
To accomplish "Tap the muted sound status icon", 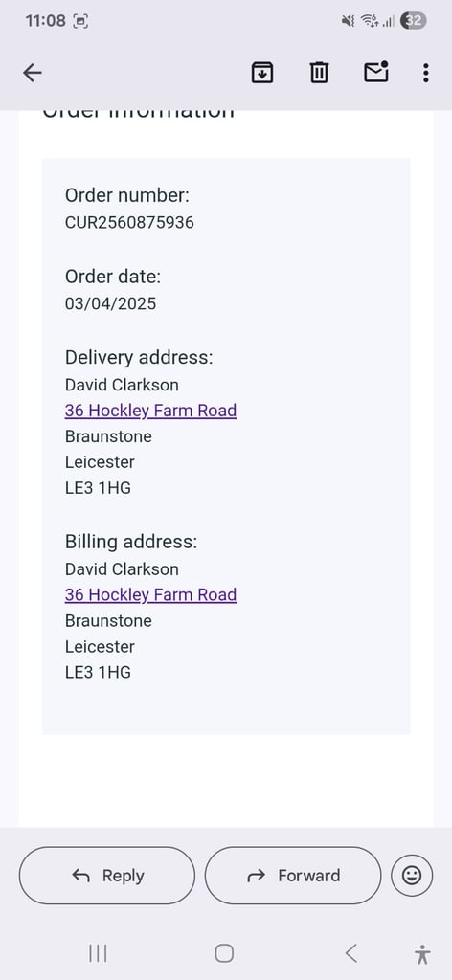I will click(349, 21).
